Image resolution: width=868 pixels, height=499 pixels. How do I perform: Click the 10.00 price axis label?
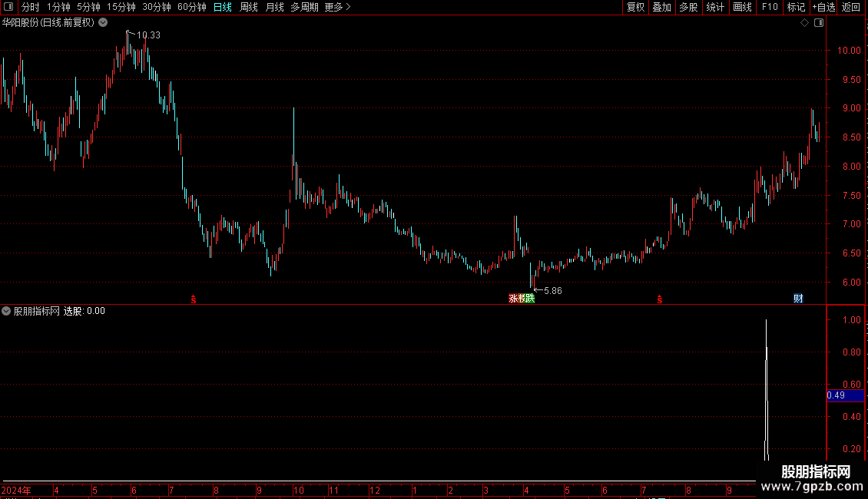[x=849, y=51]
